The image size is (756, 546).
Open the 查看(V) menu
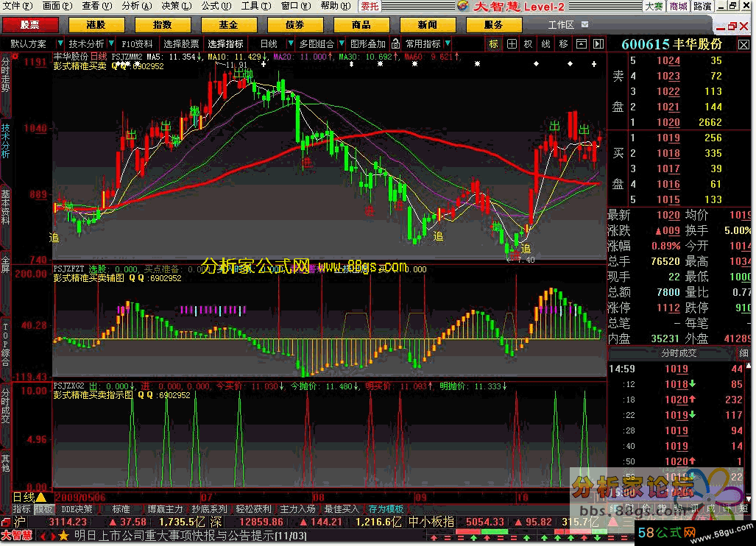tap(97, 6)
